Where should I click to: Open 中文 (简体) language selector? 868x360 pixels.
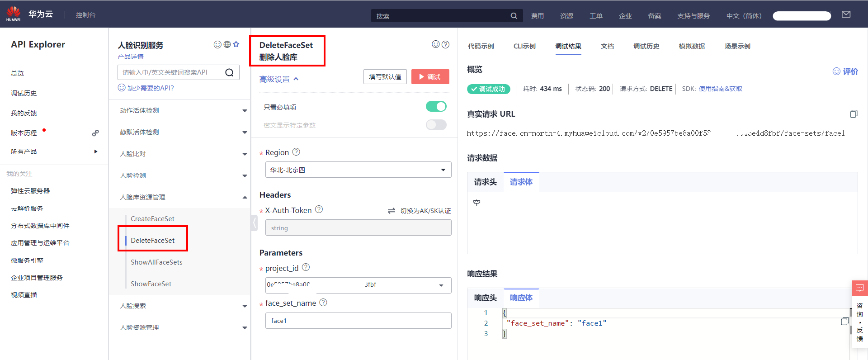click(x=744, y=16)
